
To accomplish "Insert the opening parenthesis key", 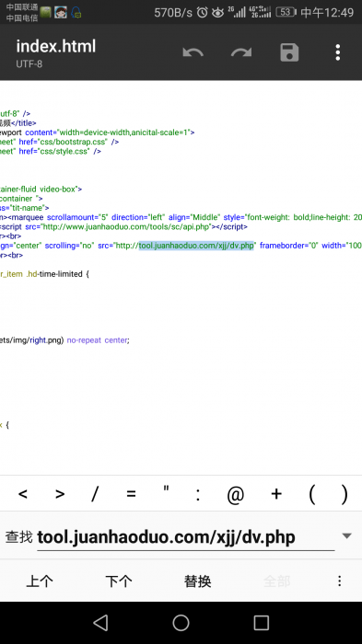I will coord(312,495).
